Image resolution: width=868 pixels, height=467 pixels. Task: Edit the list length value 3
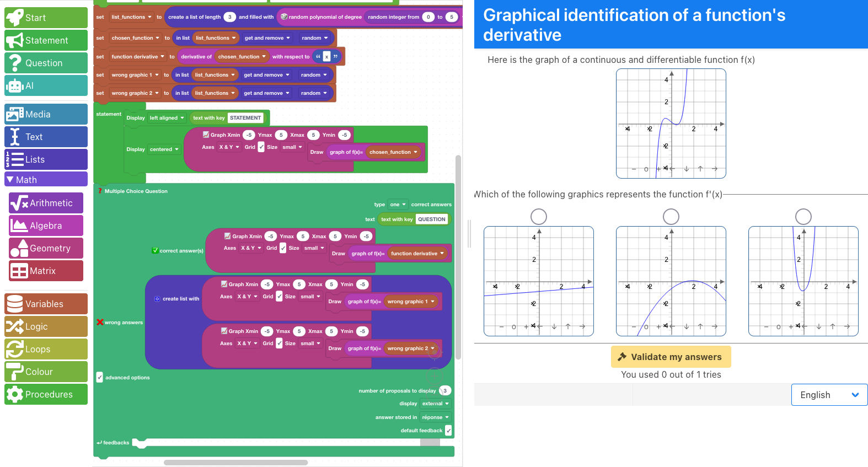(230, 17)
